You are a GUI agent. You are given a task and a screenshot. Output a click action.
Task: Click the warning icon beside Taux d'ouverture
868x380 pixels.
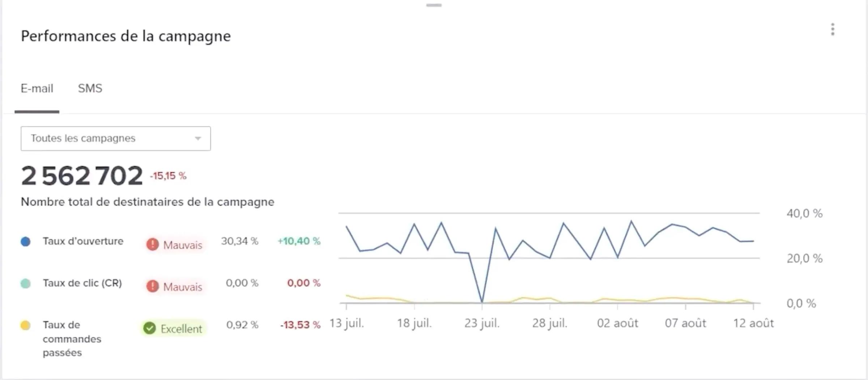click(152, 245)
